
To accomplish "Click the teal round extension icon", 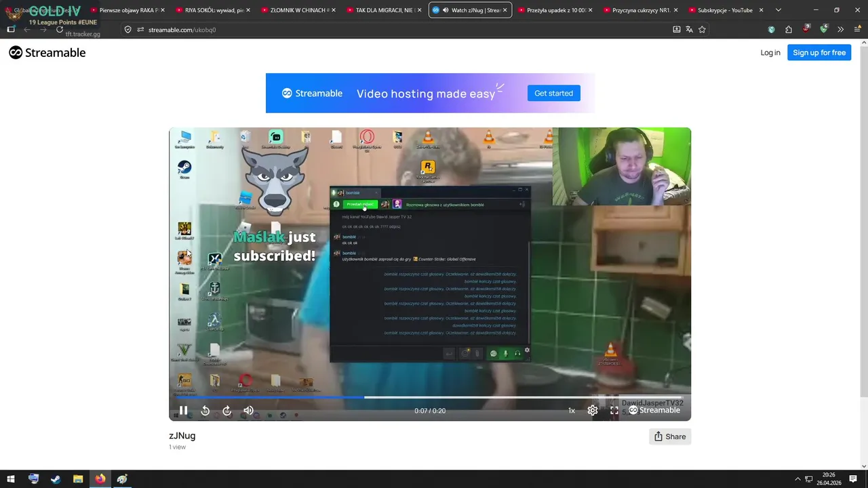I will (x=772, y=30).
